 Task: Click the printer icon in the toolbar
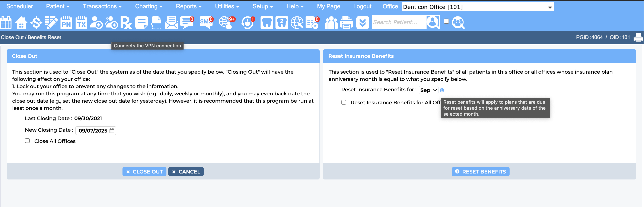click(347, 22)
